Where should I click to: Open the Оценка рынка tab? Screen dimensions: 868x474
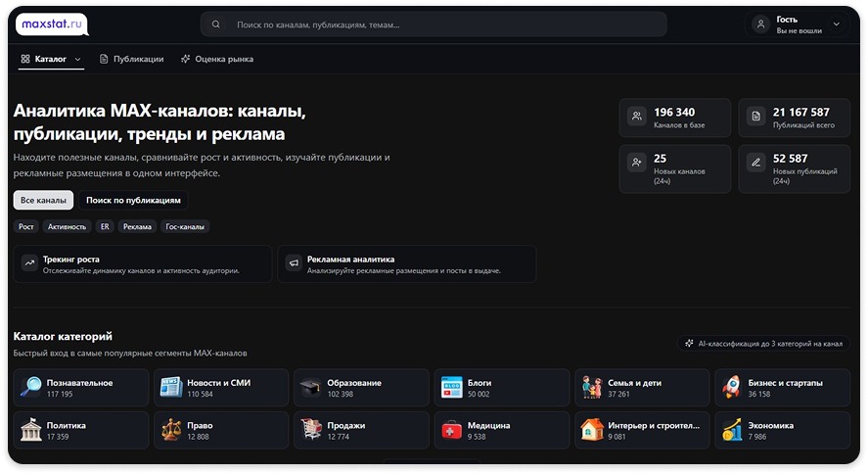click(x=216, y=59)
